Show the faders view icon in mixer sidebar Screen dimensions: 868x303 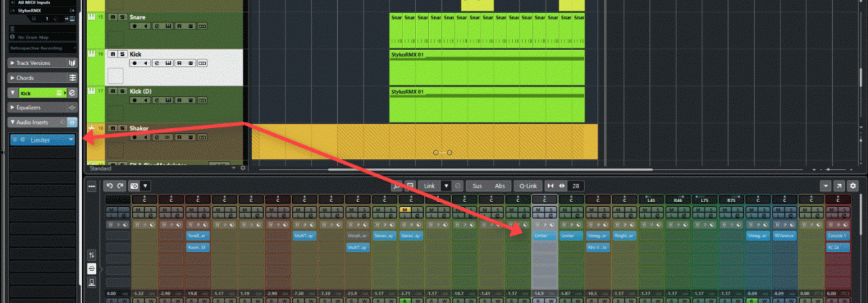[x=92, y=254]
